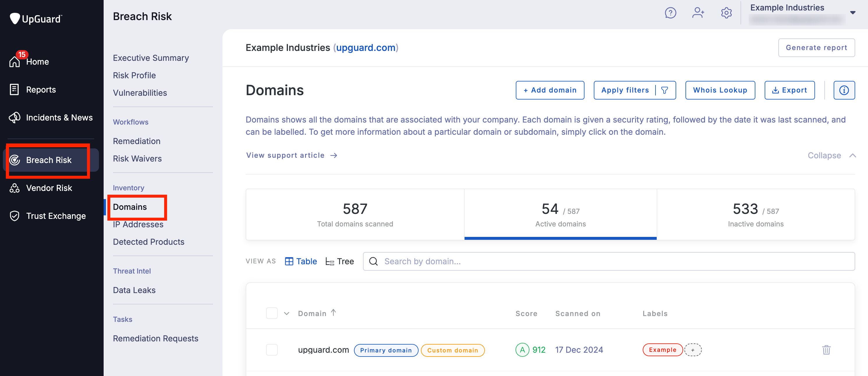Open Remediation Requests under Tasks
The image size is (868, 376).
(155, 338)
